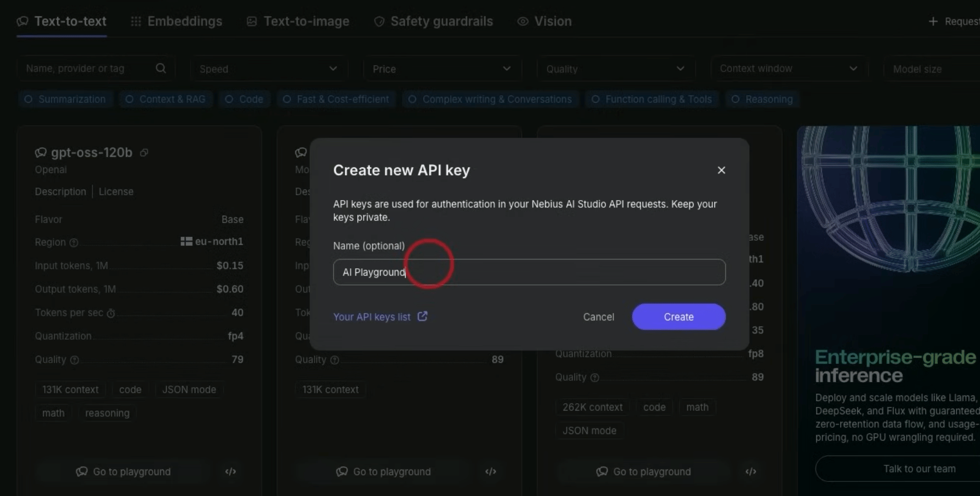The width and height of the screenshot is (980, 496).
Task: Click the 262K context tag
Action: pyautogui.click(x=593, y=407)
